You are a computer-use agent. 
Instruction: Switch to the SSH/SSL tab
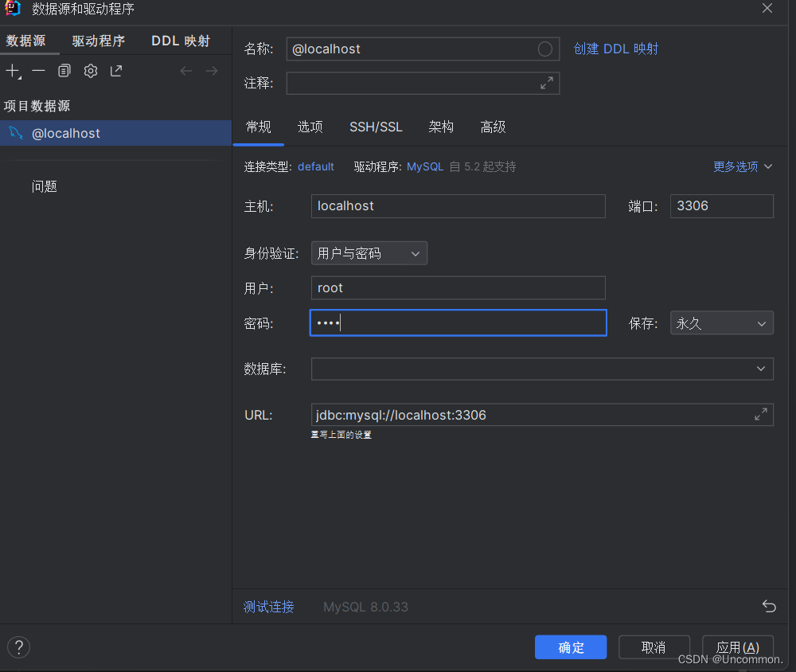[x=376, y=127]
